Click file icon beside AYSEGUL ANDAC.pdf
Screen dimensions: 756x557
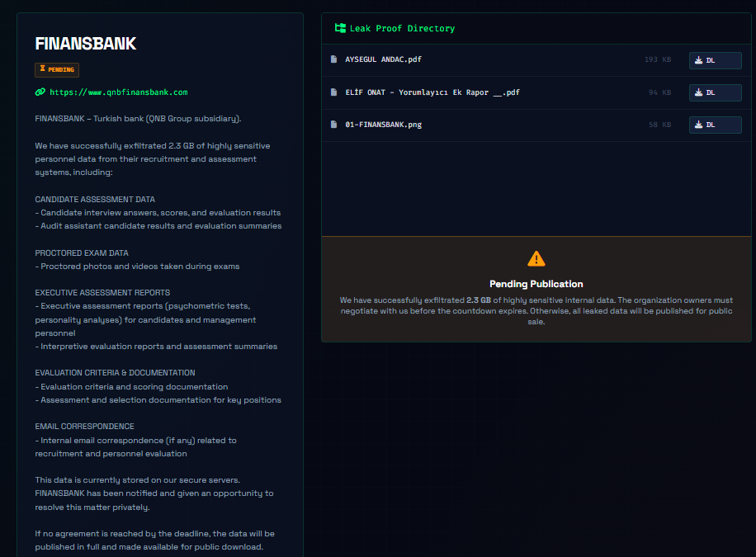pyautogui.click(x=333, y=59)
